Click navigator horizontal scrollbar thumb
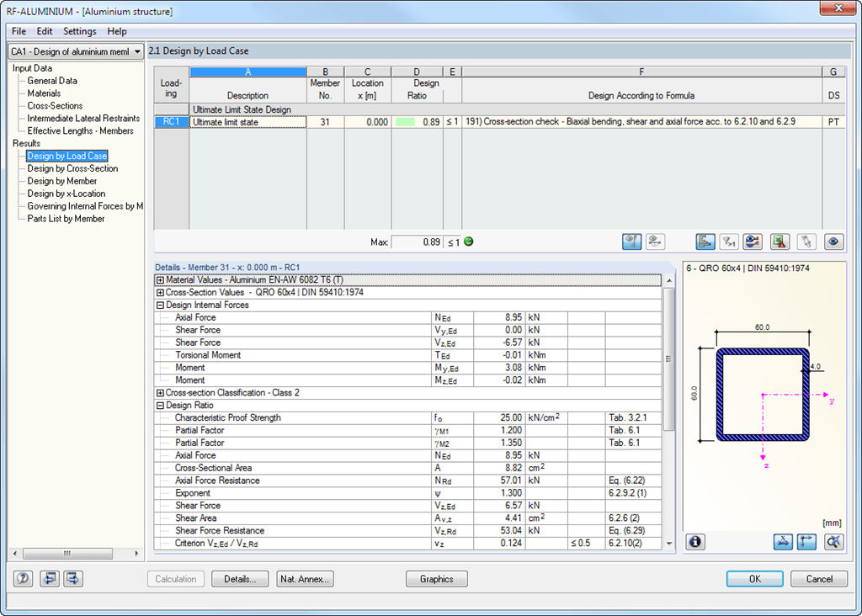862x616 pixels. (x=67, y=554)
